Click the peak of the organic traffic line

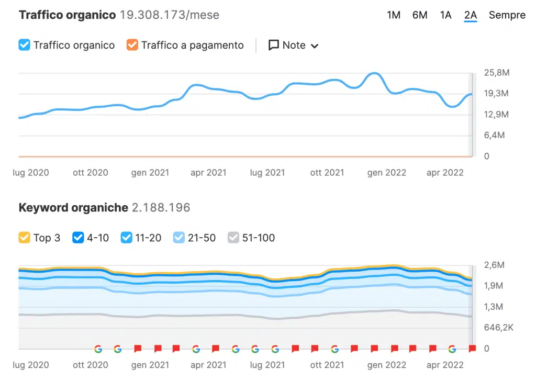374,73
